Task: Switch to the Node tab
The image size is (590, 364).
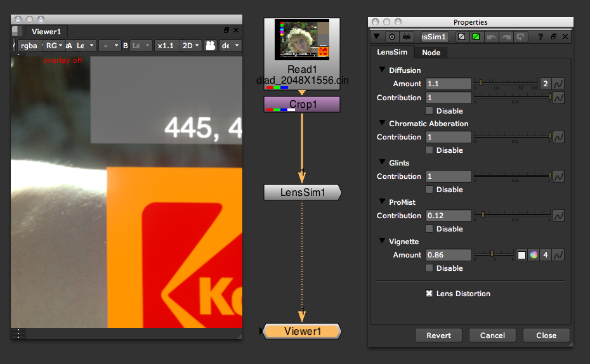Action: (431, 53)
